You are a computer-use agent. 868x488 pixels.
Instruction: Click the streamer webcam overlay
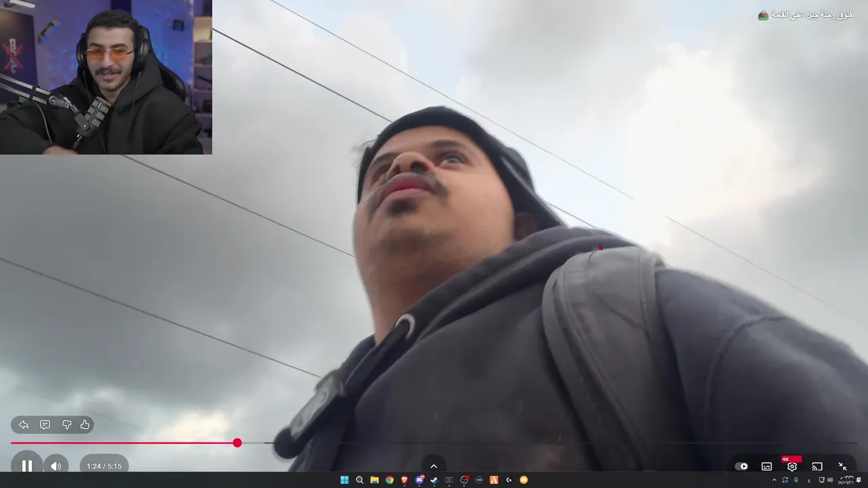(x=106, y=77)
